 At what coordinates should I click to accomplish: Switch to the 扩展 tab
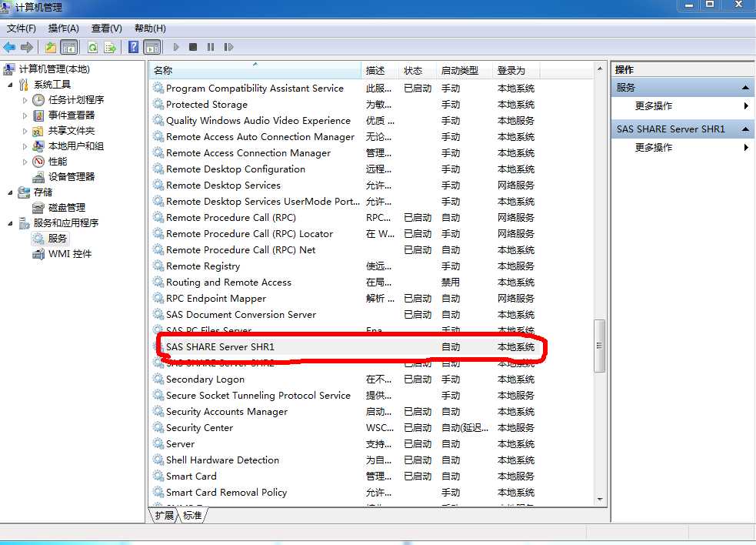pos(165,516)
